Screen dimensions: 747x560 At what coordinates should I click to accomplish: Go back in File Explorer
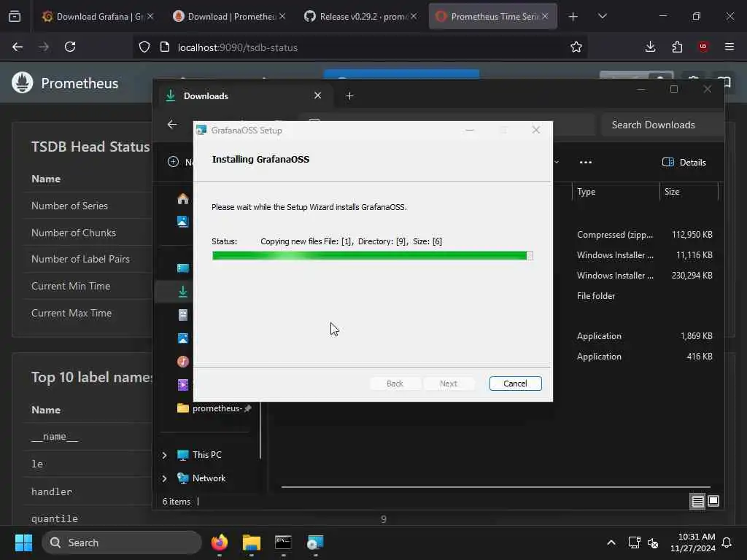172,124
